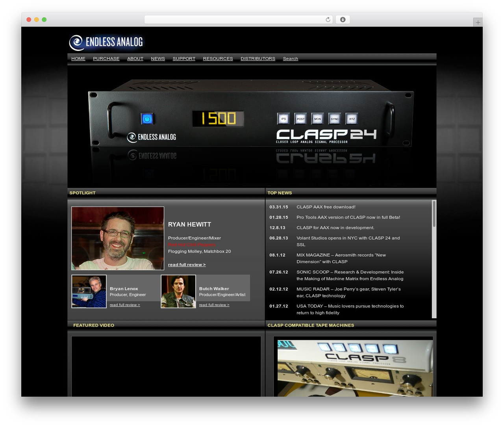Open the NEWS menu item

pos(158,59)
